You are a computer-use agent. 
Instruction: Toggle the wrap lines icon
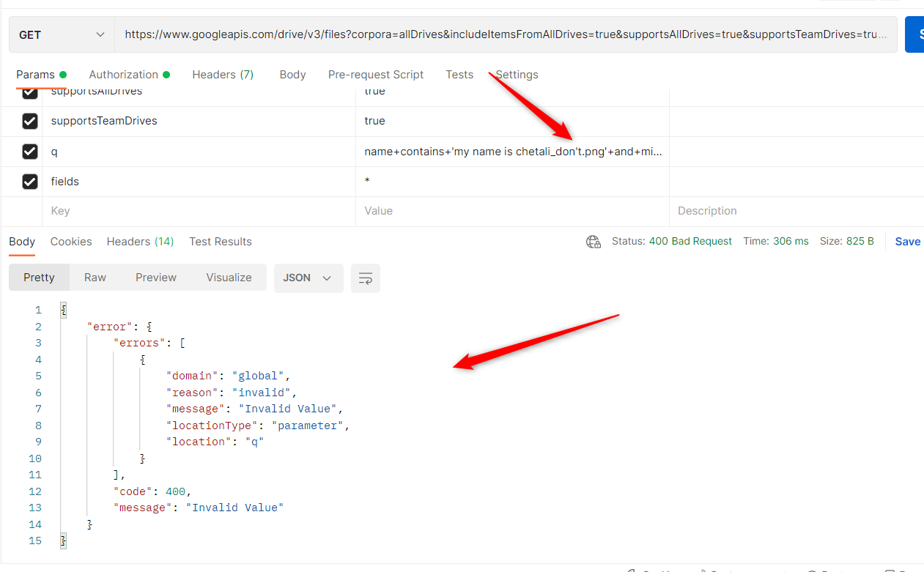pyautogui.click(x=366, y=278)
